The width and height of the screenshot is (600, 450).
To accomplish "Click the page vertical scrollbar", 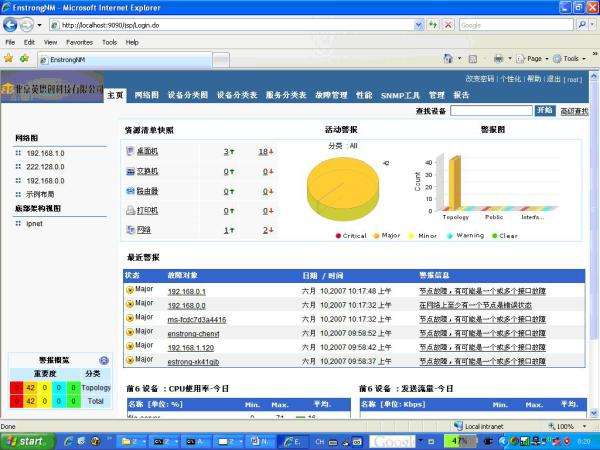I will 594,244.
